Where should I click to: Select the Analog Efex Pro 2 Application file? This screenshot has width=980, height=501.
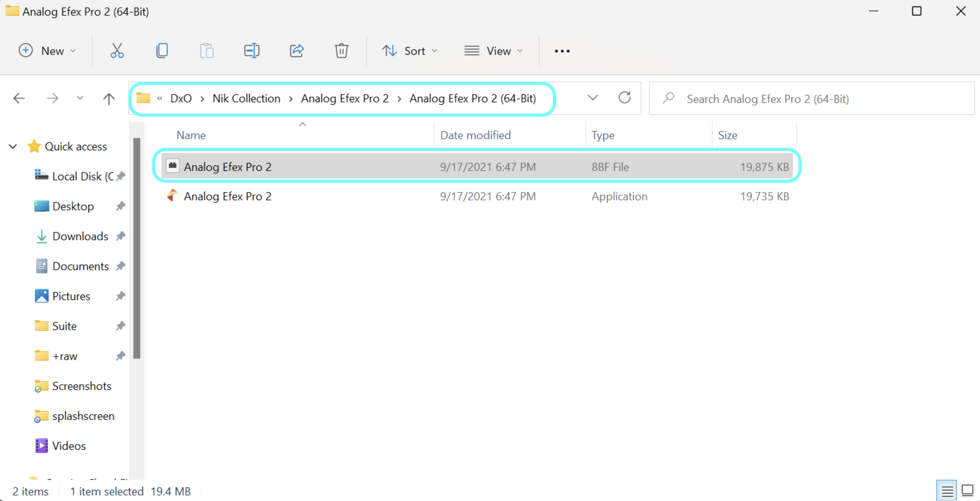click(x=228, y=197)
